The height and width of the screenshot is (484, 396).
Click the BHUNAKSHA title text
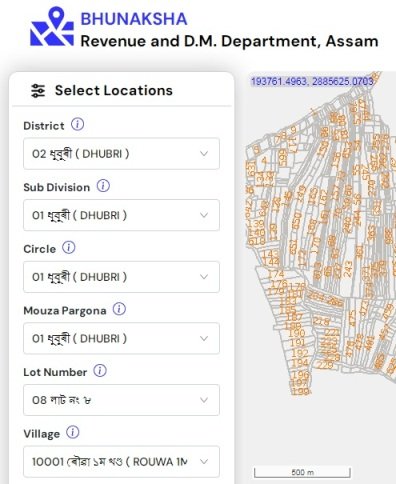click(x=134, y=19)
